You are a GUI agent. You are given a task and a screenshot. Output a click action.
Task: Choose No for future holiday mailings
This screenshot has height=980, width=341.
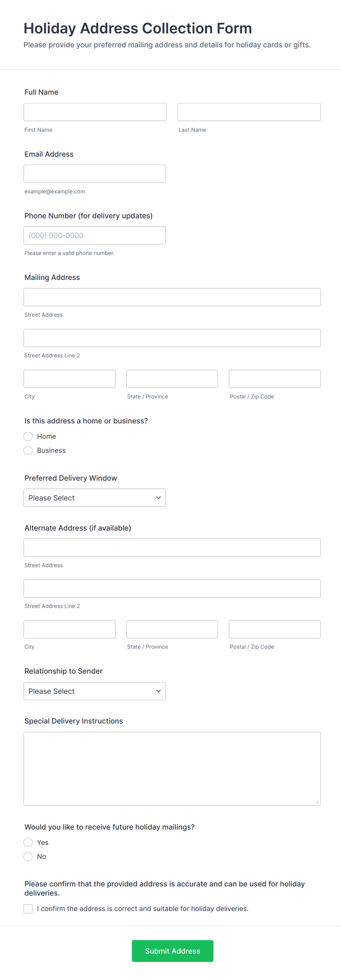point(28,857)
